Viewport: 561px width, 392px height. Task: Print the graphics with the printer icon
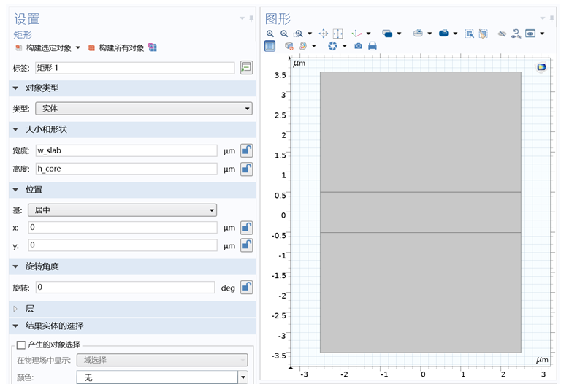point(373,46)
